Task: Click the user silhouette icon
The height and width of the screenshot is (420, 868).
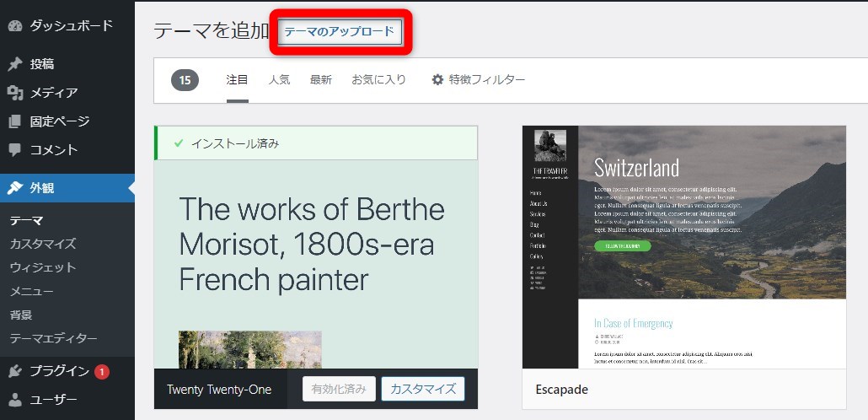Action: [15, 400]
